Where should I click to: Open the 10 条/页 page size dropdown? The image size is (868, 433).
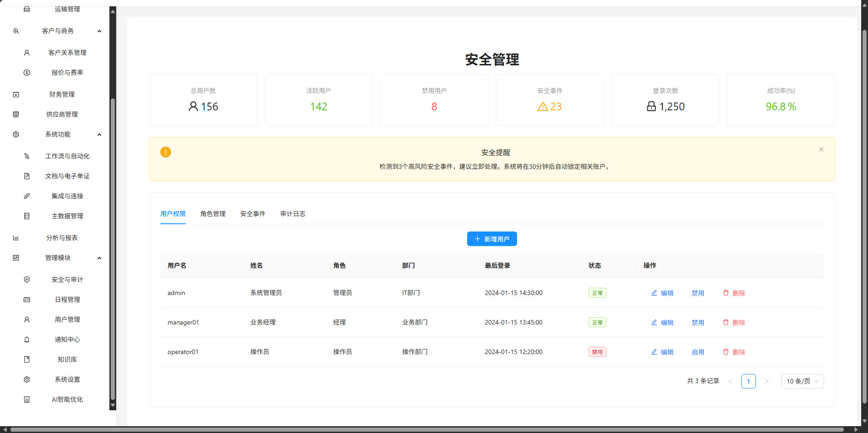pos(802,381)
